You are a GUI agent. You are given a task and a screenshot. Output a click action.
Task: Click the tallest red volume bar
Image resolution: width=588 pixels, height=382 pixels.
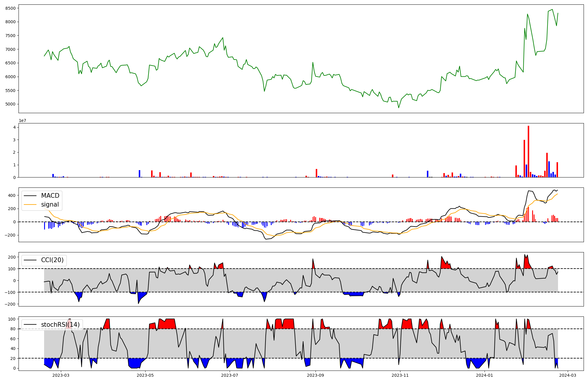[528, 151]
